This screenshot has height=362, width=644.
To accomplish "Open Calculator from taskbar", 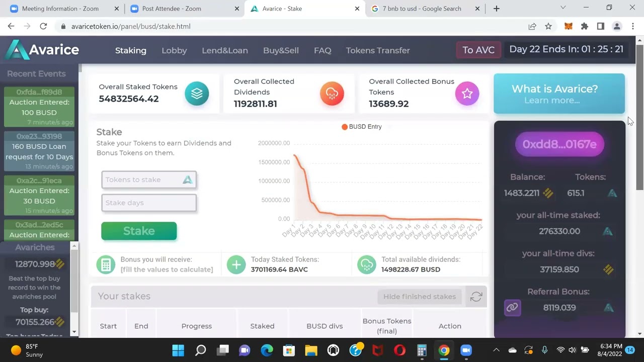I will (422, 350).
